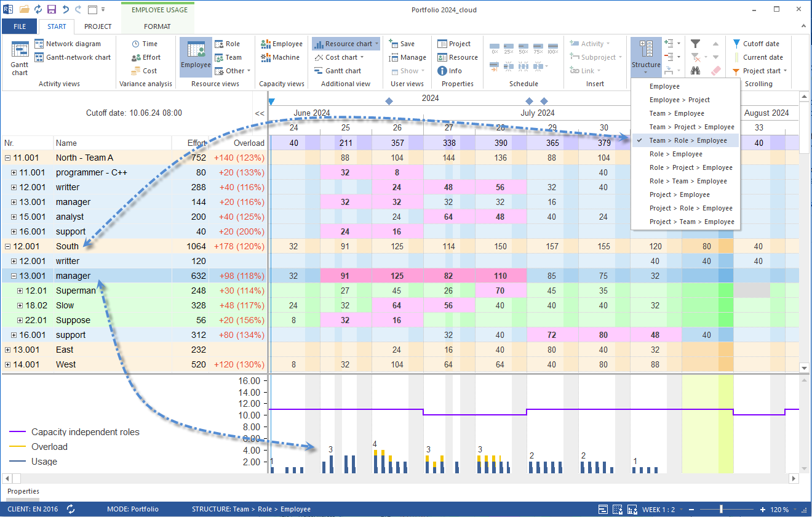Click the undo arrow in quick access toolbar

click(65, 10)
